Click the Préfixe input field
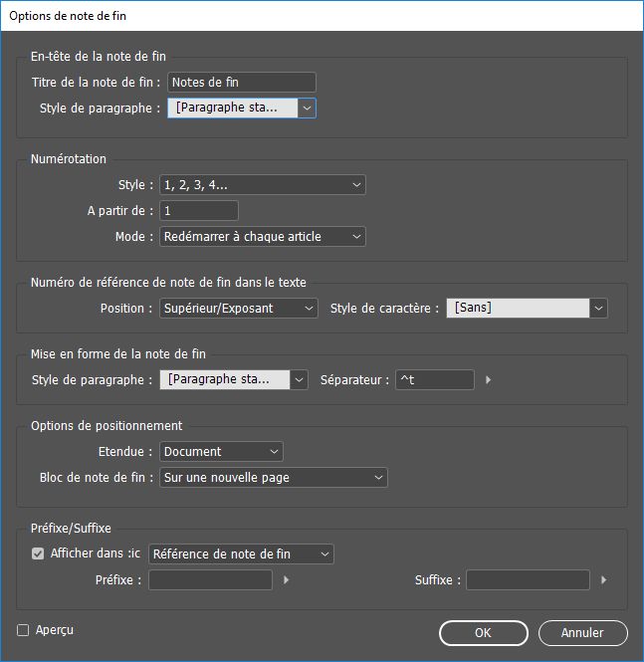The width and height of the screenshot is (644, 662). [x=210, y=579]
